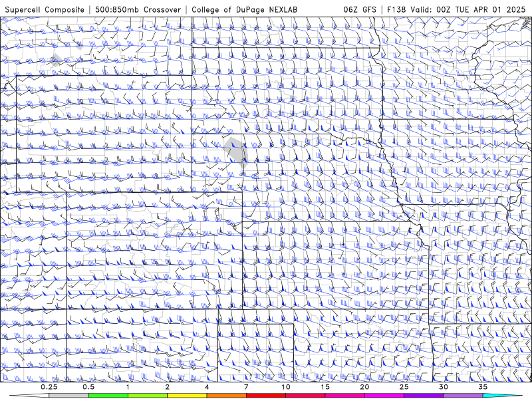Click legend value "15"
Image resolution: width=532 pixels, height=399 pixels.
(325, 387)
